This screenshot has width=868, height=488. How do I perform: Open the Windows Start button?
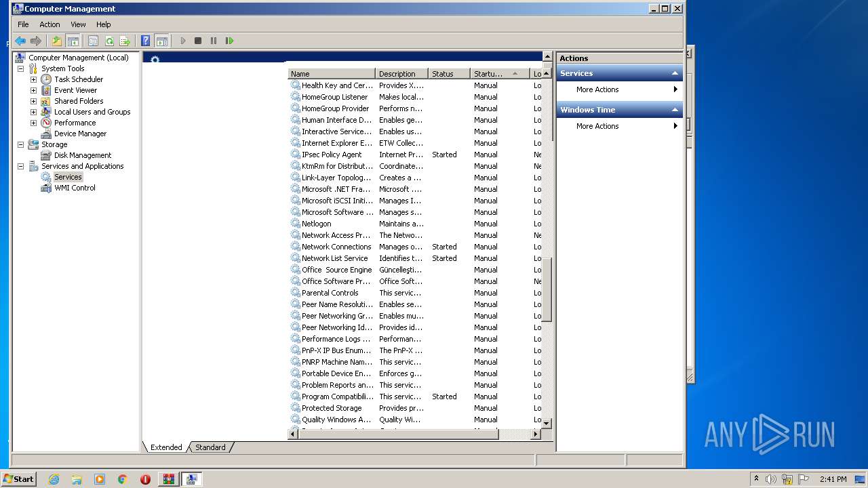[x=18, y=479]
